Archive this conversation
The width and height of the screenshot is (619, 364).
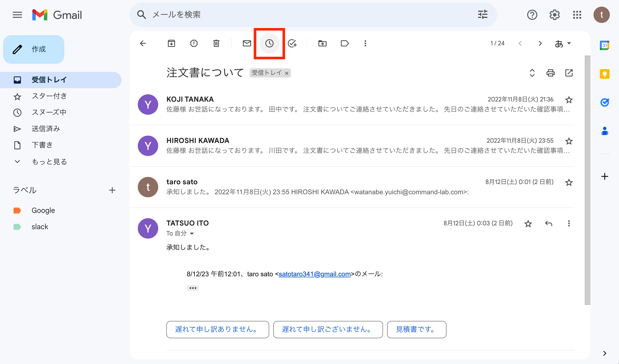pos(171,43)
